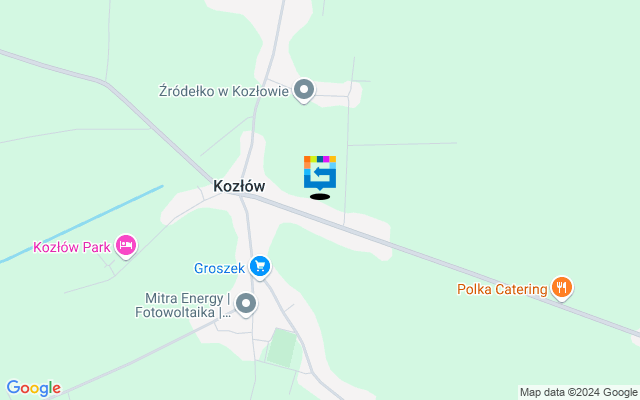Open the Źródełko w Kozłowie text label
Screen dimensions: 640x400
point(224,91)
